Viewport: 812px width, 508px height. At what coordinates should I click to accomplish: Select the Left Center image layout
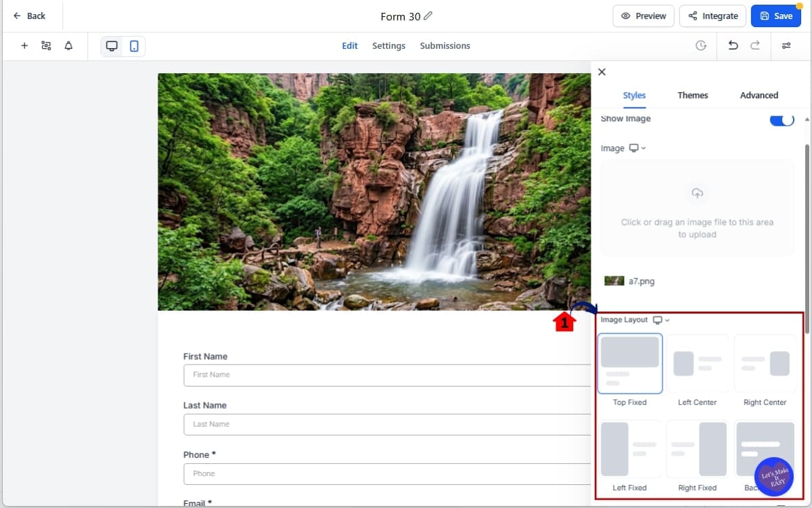[x=697, y=364]
